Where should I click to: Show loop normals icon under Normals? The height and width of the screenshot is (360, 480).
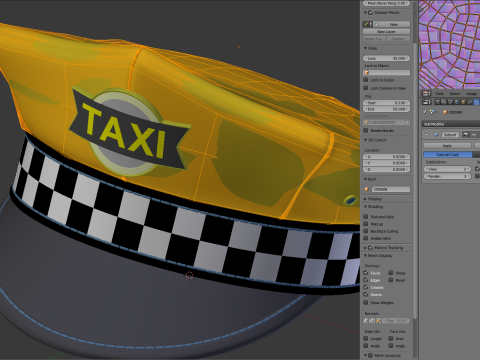(x=372, y=321)
